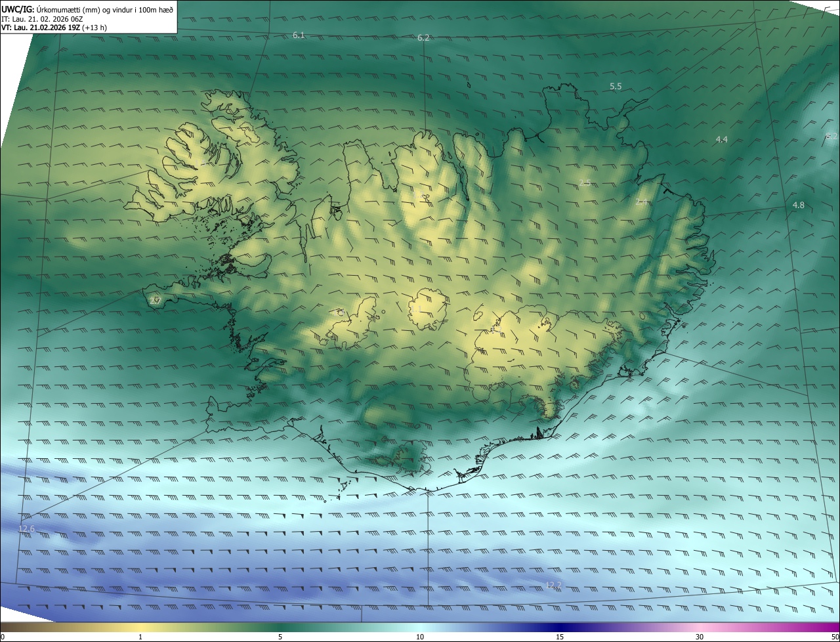This screenshot has height=642, width=840.
Task: Click the colorbar tick labeled 50
Action: coord(835,637)
